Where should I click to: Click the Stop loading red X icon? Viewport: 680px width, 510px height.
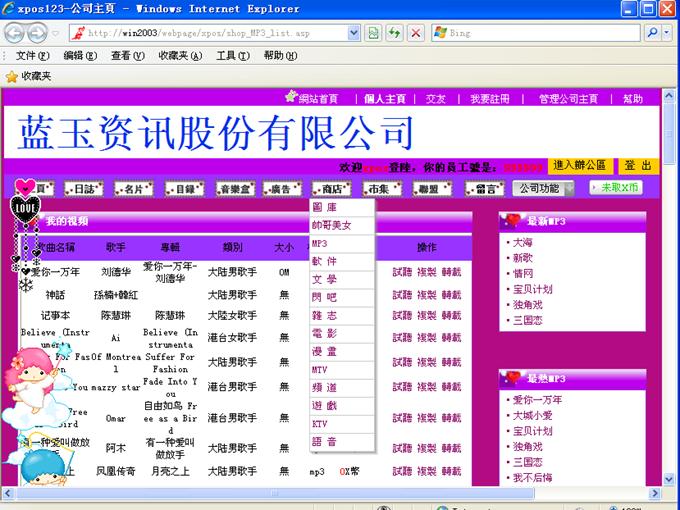coord(415,33)
